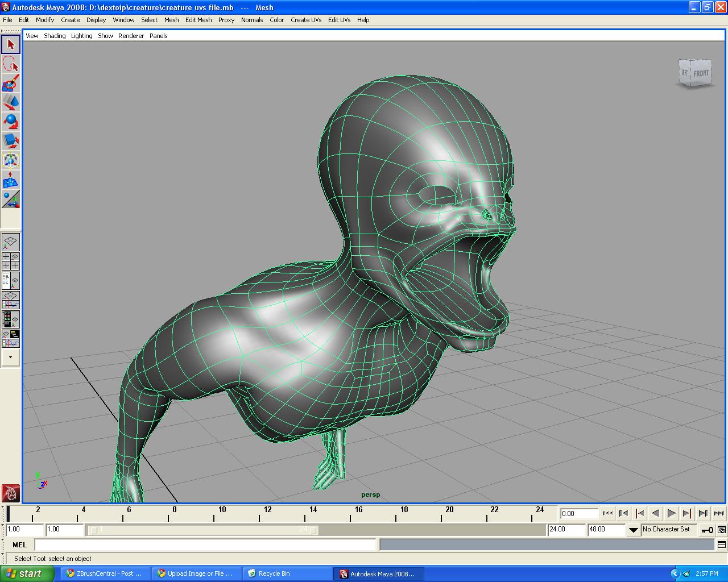Choose the Universal Manipulator tool
The width and height of the screenshot is (728, 582).
pos(11,160)
